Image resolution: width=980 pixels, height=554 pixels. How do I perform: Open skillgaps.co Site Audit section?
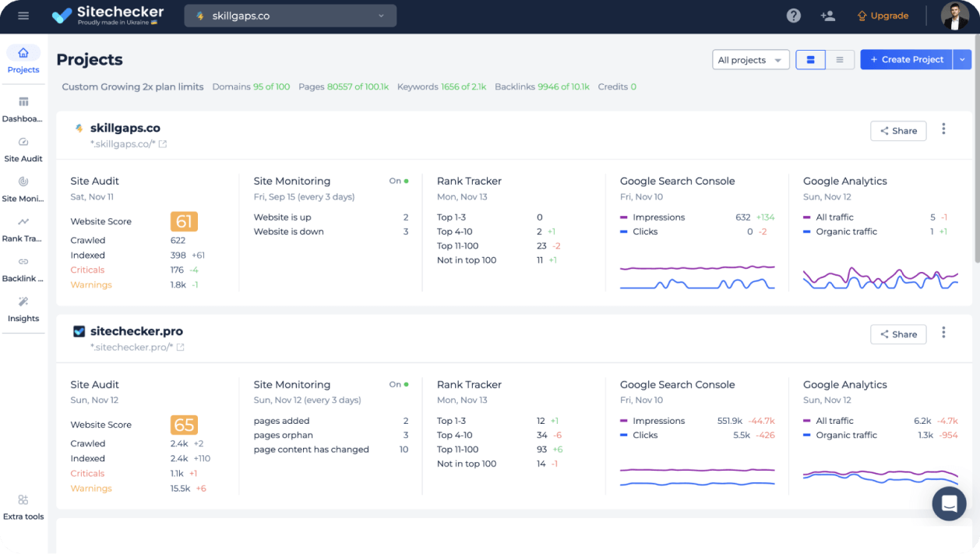pyautogui.click(x=95, y=182)
